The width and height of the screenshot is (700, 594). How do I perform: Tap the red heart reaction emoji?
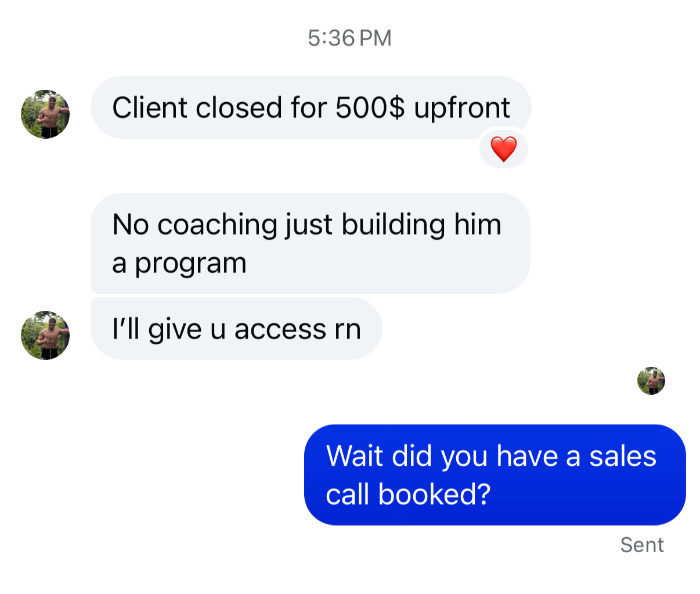click(x=503, y=150)
